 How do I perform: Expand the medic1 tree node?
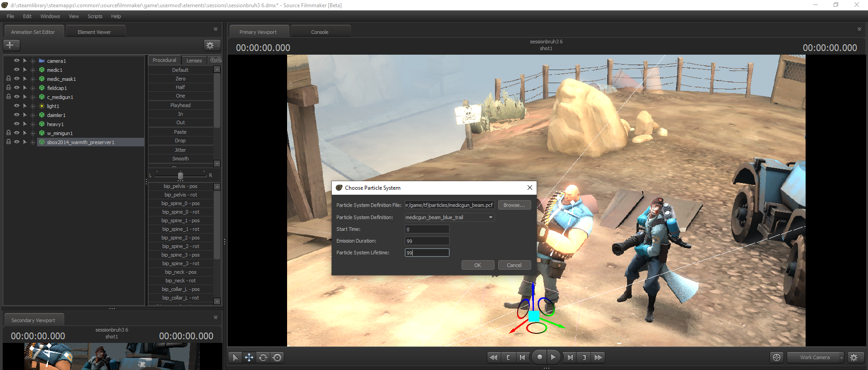33,70
